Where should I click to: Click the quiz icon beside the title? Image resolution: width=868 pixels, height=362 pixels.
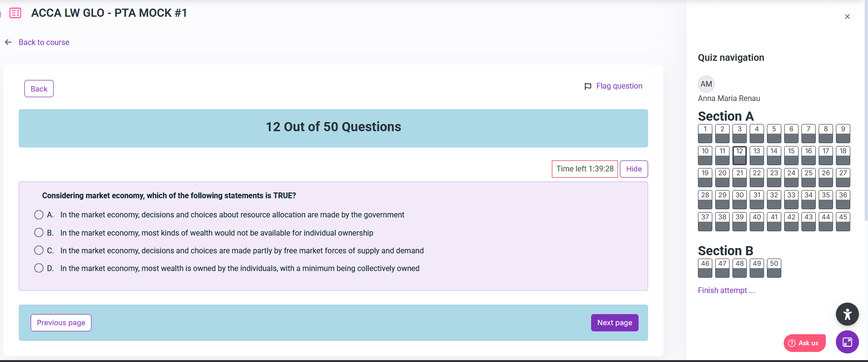tap(15, 13)
